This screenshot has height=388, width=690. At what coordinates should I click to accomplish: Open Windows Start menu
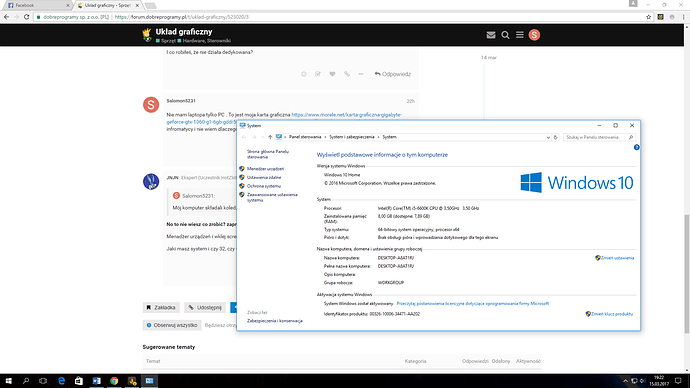pyautogui.click(x=8, y=381)
